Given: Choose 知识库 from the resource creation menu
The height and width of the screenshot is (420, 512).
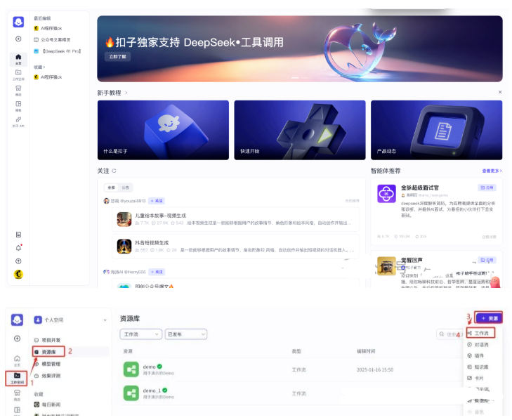Looking at the screenshot, I should pos(480,367).
